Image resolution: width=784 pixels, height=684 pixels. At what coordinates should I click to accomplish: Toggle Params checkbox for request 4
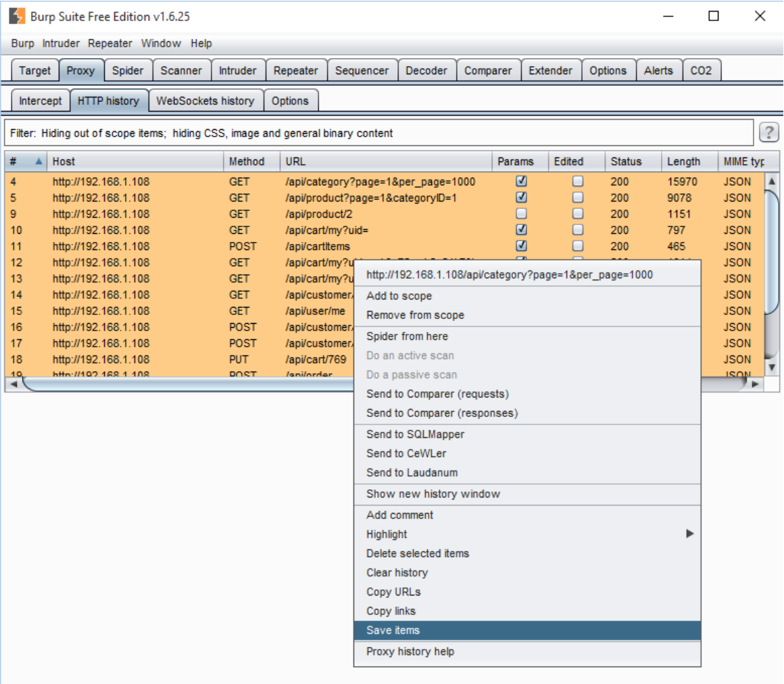point(521,181)
